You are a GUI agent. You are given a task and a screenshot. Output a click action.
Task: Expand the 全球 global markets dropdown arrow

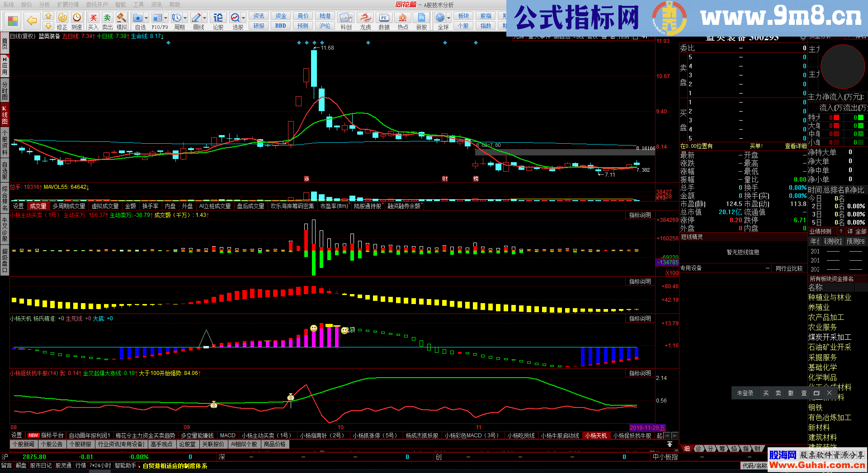(x=448, y=18)
